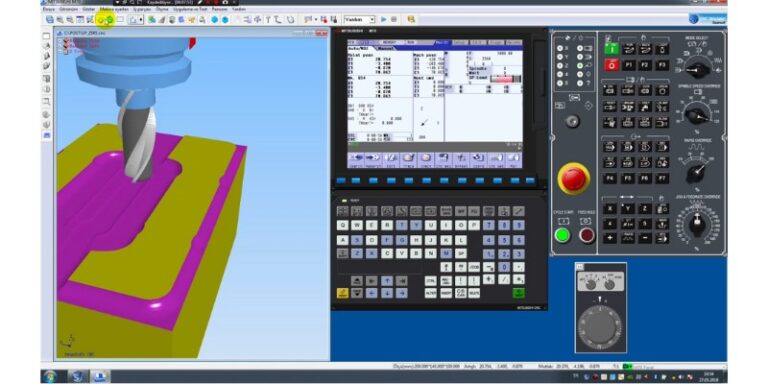Tap the down arrow cursor key
This screenshot has height=384, width=768.
pyautogui.click(x=387, y=293)
